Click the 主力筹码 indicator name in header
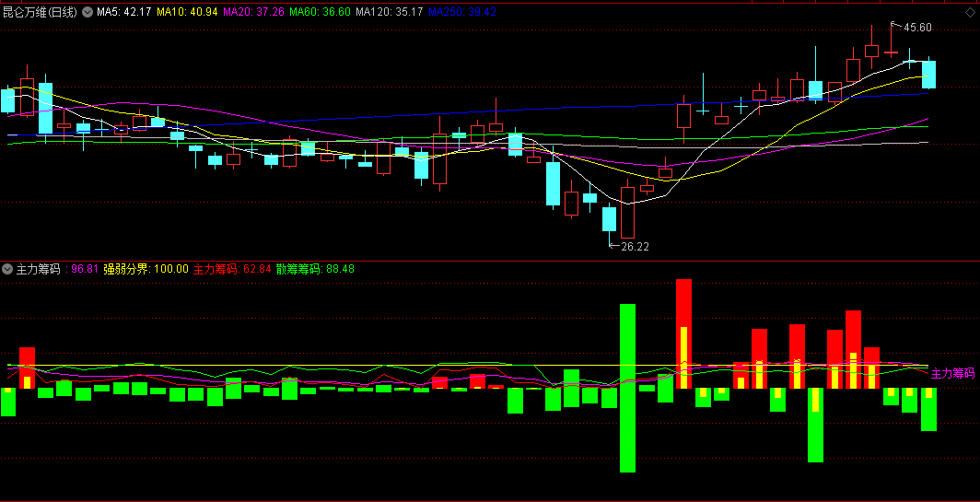980x502 pixels. coord(38,270)
